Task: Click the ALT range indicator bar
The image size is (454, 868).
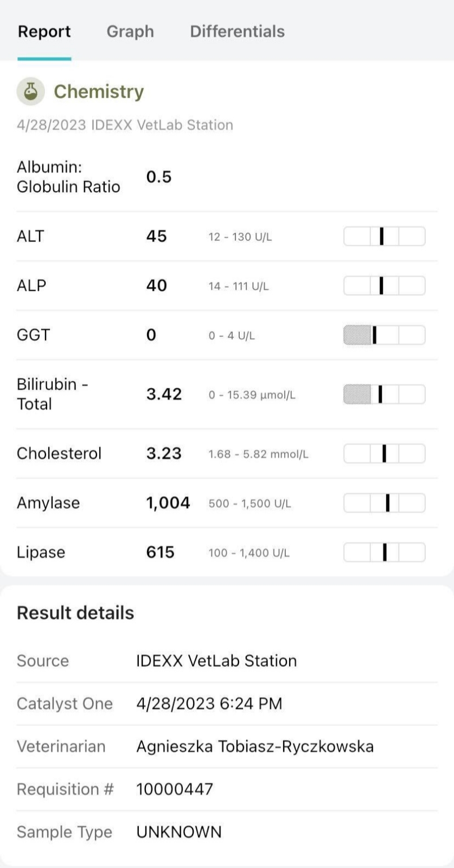Action: 385,237
